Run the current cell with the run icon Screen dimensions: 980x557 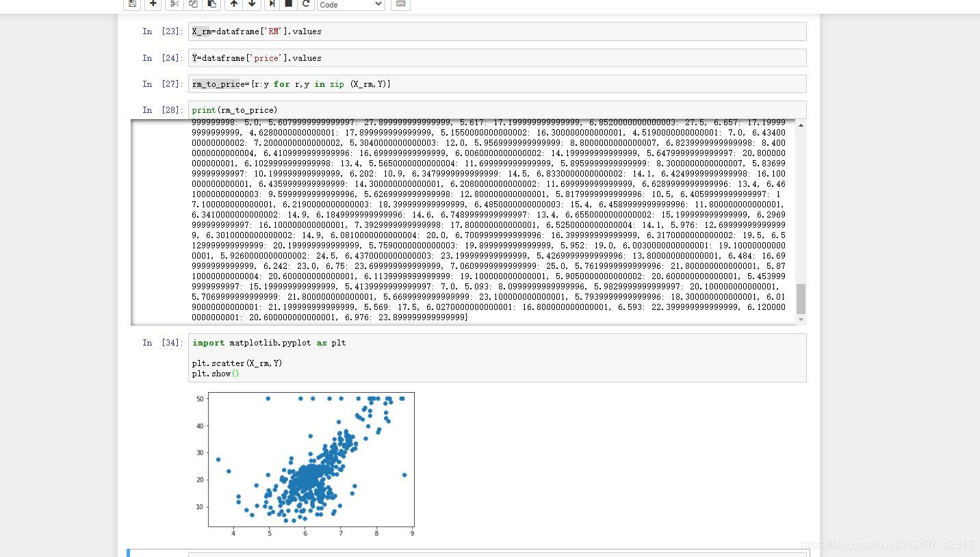point(272,4)
